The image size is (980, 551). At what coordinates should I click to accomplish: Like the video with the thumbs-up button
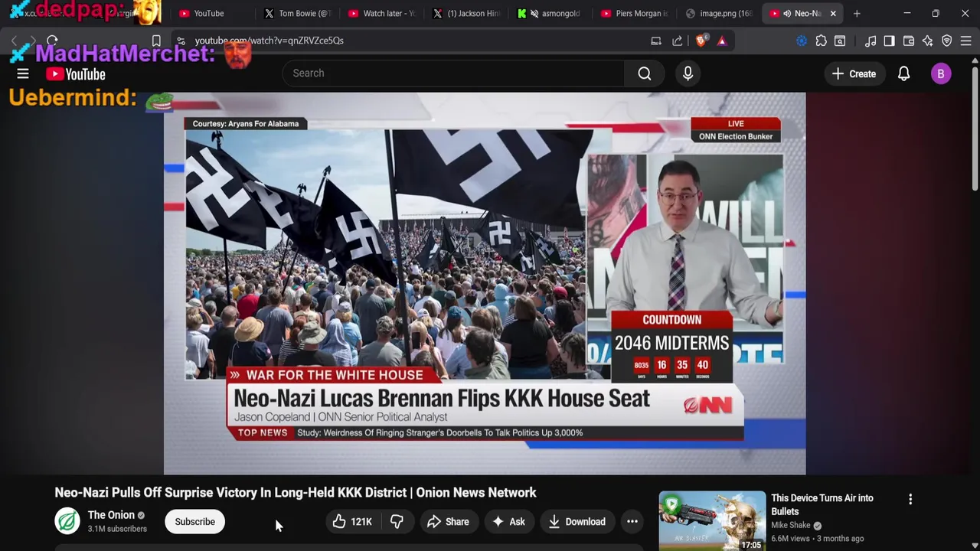[x=353, y=522]
